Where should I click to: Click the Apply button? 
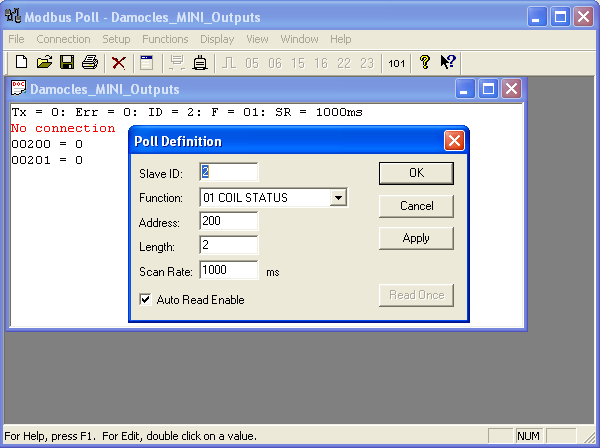click(x=416, y=238)
